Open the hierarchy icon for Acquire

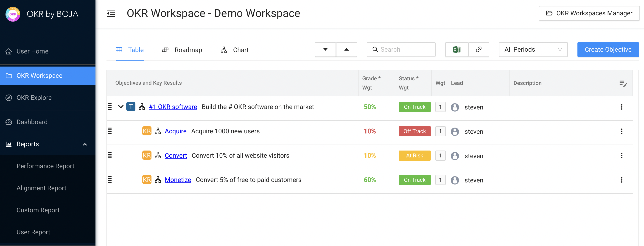pyautogui.click(x=158, y=131)
